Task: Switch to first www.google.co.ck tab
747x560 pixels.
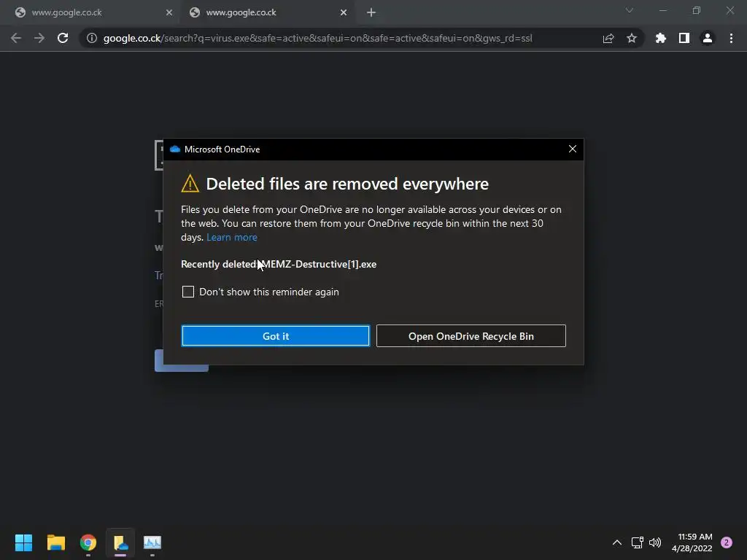Action: pyautogui.click(x=90, y=12)
